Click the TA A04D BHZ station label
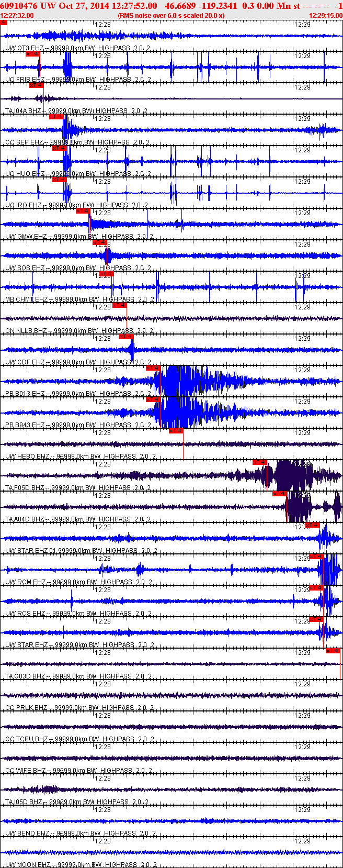Viewport: 343px width, 868px height. (x=78, y=519)
